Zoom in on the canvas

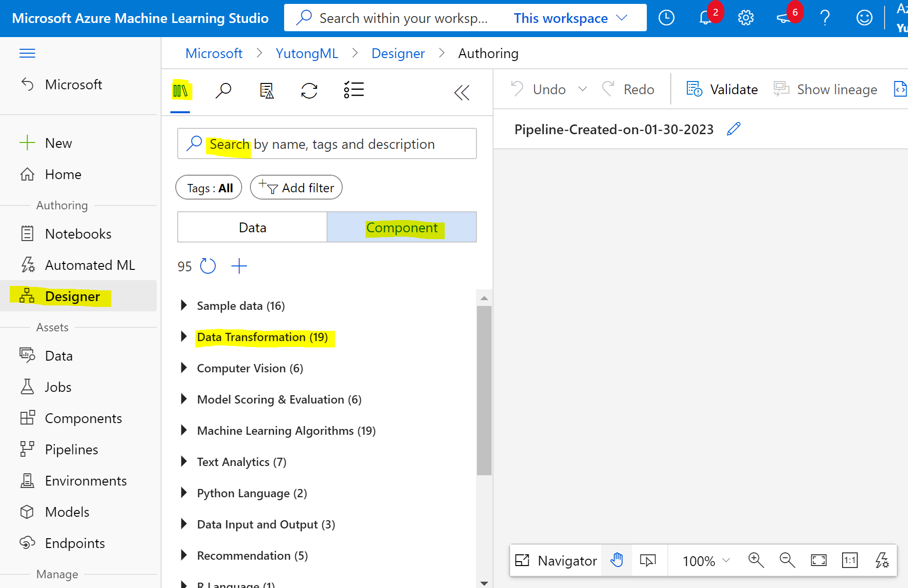tap(756, 560)
